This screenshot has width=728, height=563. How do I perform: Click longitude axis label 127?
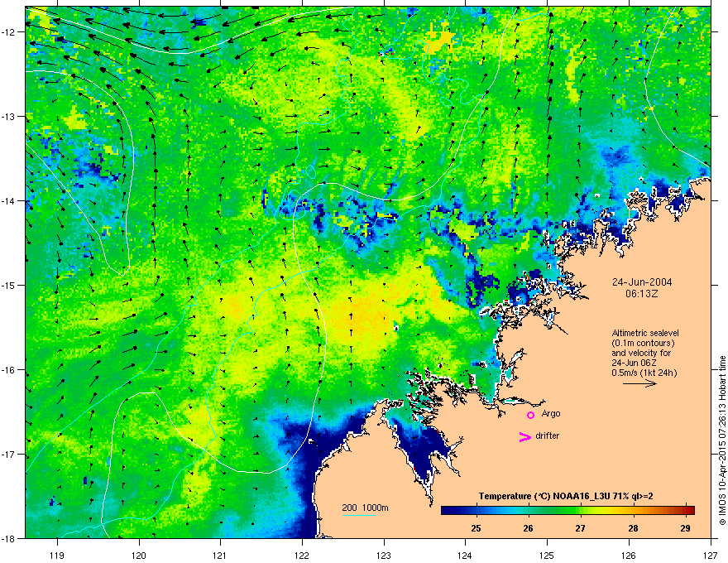click(x=711, y=555)
